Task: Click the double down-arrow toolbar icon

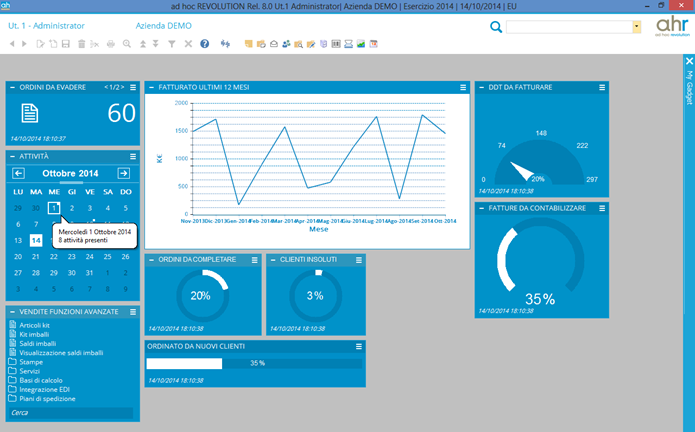Action: click(156, 44)
